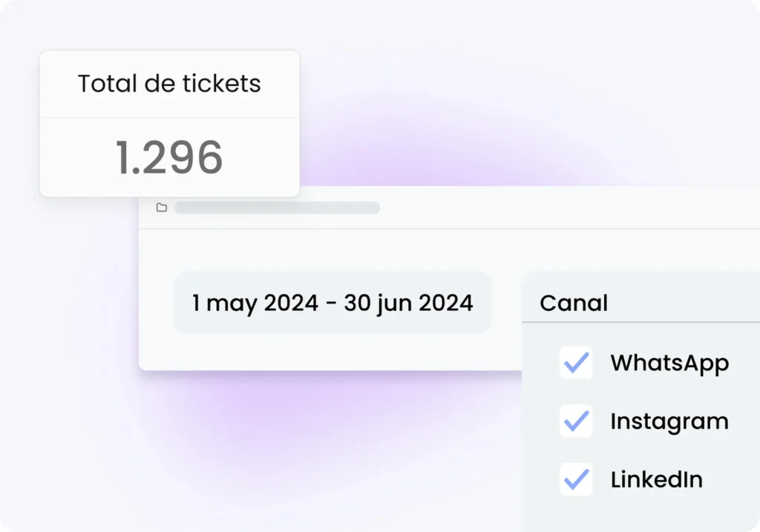Click the start date "1 may 2024"
This screenshot has height=532, width=760.
click(x=255, y=303)
